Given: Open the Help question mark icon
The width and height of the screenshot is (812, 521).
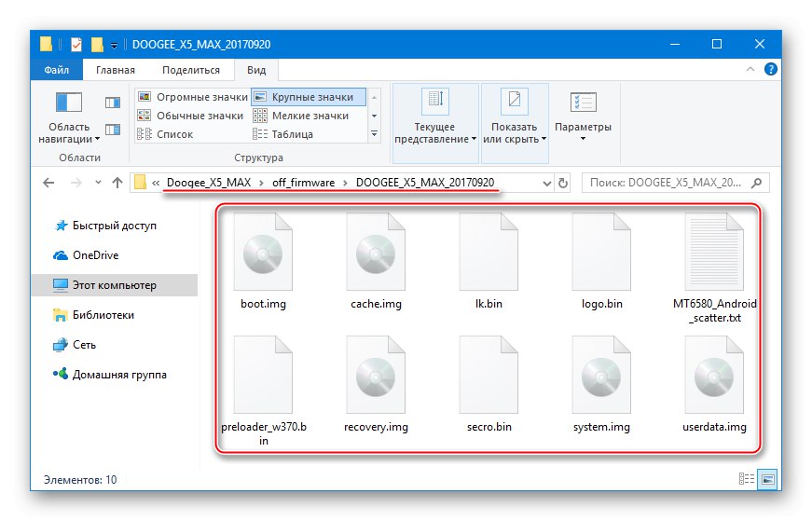Looking at the screenshot, I should [771, 69].
